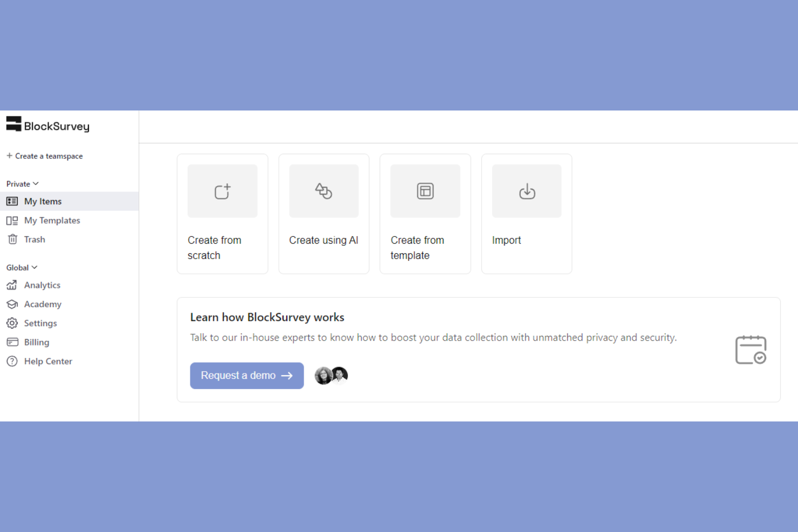This screenshot has height=532, width=798.
Task: Click the Trash icon in the sidebar
Action: pos(12,239)
